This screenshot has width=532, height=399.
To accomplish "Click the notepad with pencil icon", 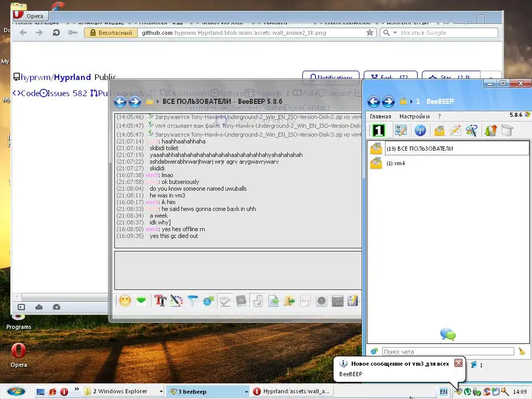I will coord(353,301).
